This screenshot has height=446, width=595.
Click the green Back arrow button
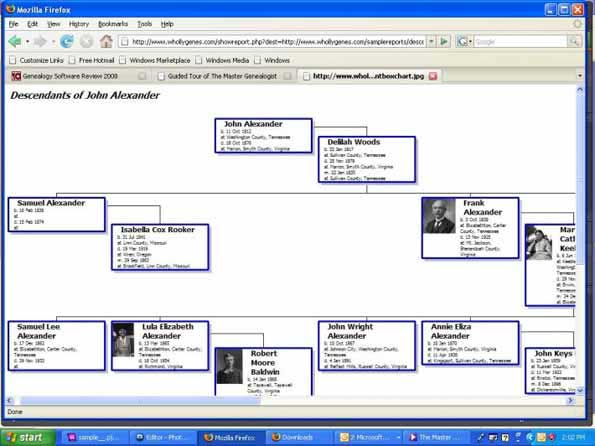tap(15, 41)
